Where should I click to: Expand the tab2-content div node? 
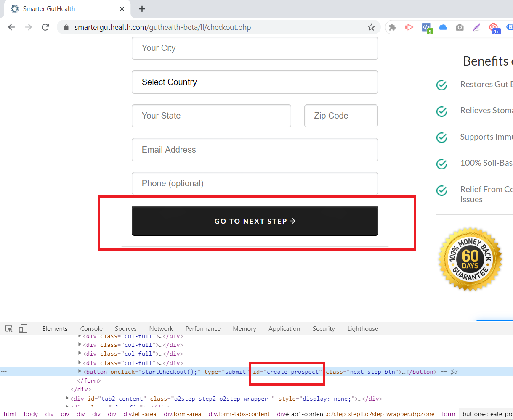pyautogui.click(x=67, y=398)
